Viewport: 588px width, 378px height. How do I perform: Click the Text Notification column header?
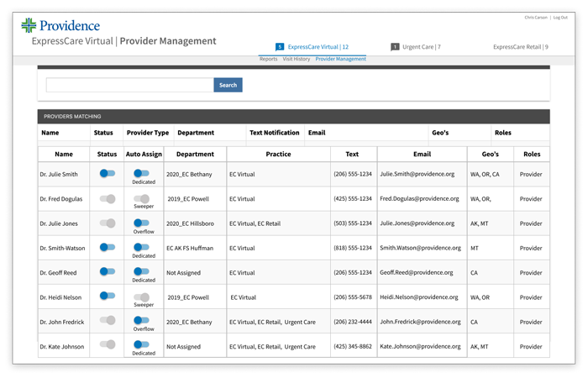[275, 133]
